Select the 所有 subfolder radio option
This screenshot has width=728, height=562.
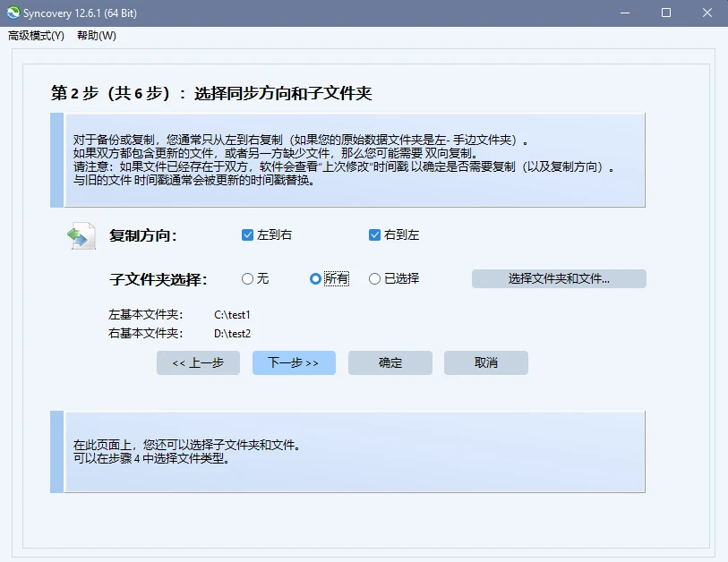coord(330,278)
